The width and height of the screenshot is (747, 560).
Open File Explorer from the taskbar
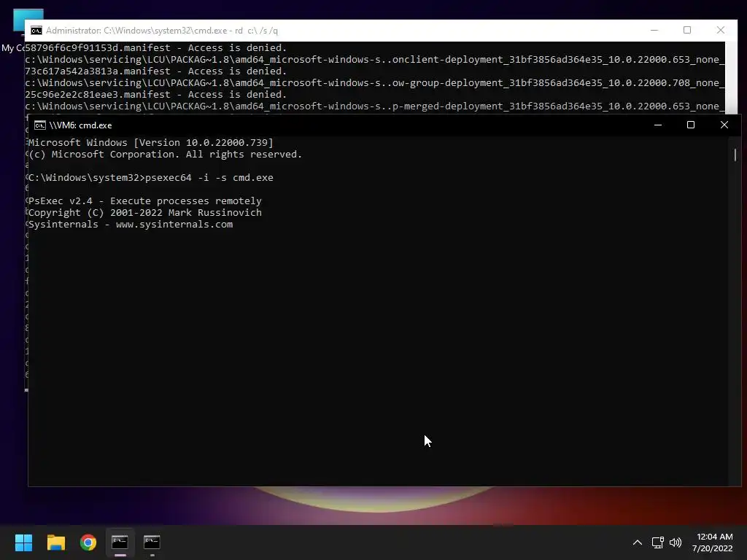(55, 542)
